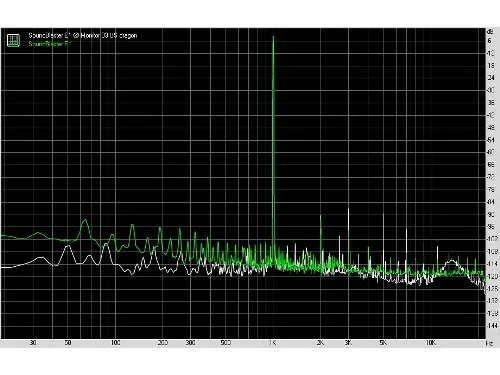Click the 200 label on frequency axis
500x375 pixels.
point(163,343)
